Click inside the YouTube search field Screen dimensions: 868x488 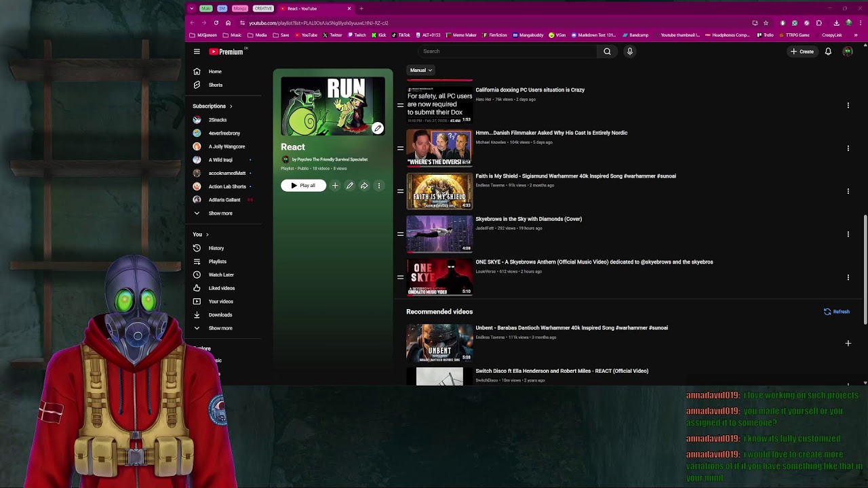[507, 52]
